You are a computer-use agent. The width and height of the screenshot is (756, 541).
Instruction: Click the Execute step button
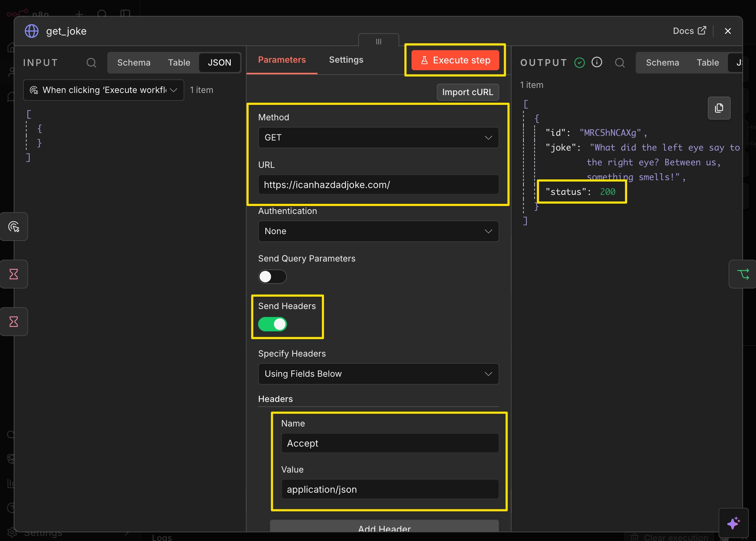(455, 60)
